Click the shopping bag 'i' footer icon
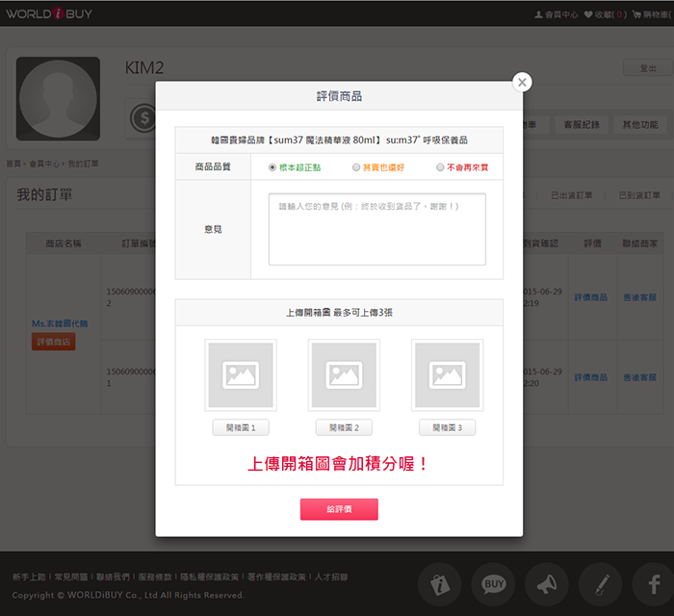 439,584
